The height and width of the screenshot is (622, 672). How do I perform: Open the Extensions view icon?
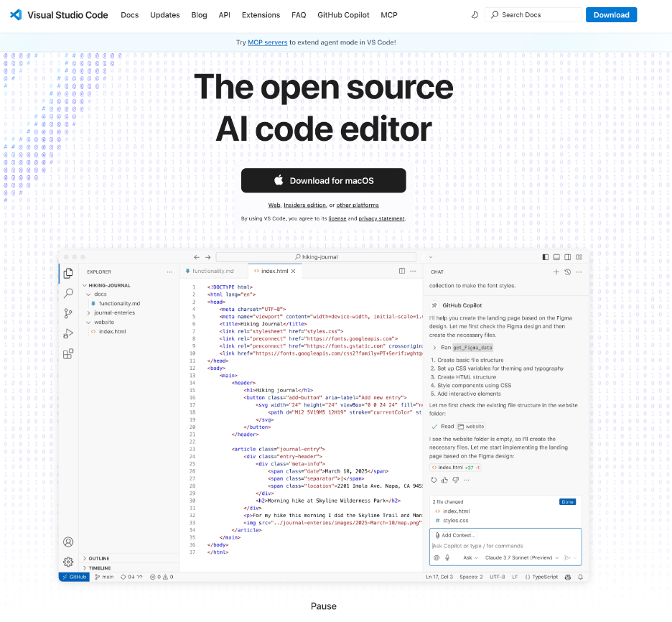68,353
